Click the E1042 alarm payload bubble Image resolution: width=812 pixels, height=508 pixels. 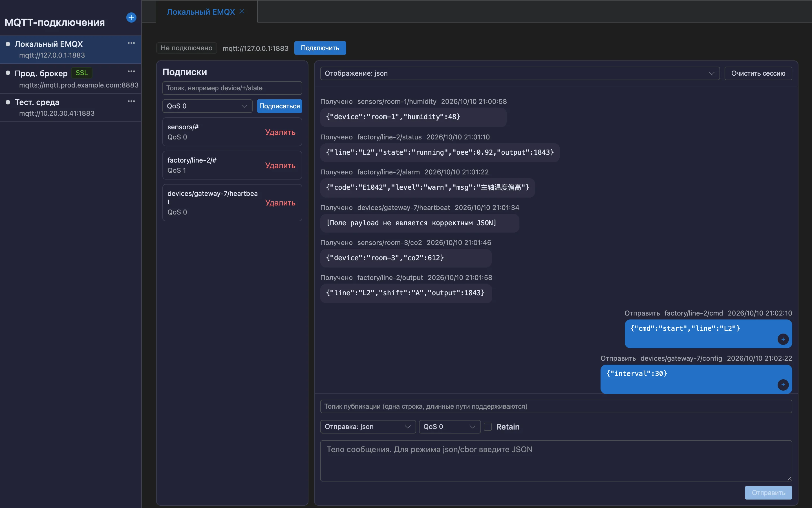click(427, 187)
